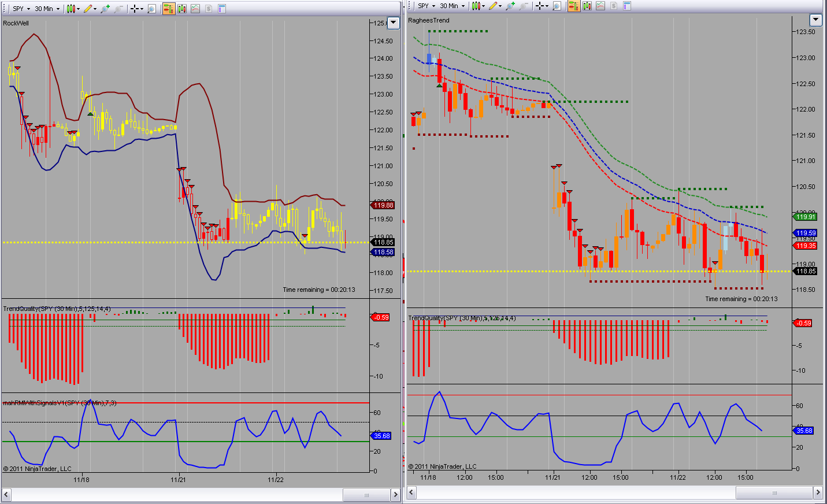Image resolution: width=827 pixels, height=504 pixels.
Task: Click the red -0.59 marker on the left chart
Action: tap(380, 317)
